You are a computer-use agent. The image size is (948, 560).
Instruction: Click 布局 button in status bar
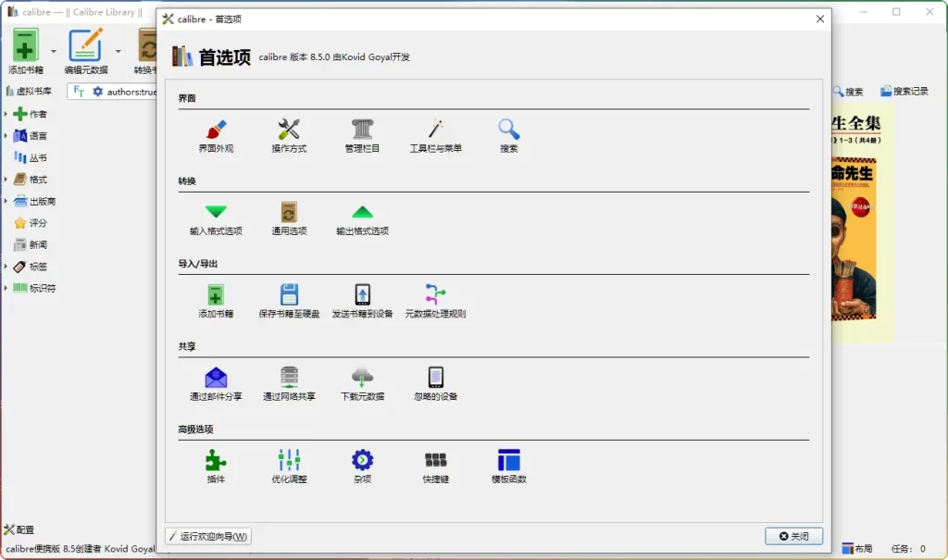click(857, 549)
